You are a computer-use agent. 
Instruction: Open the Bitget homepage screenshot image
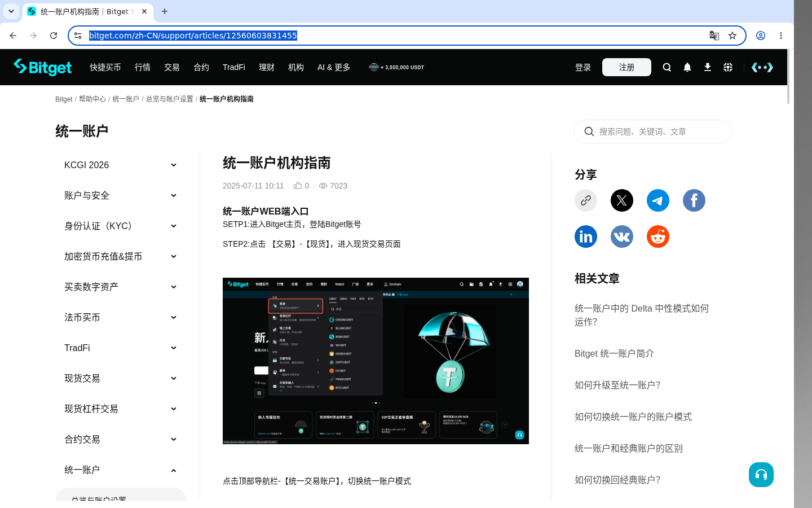coord(376,361)
